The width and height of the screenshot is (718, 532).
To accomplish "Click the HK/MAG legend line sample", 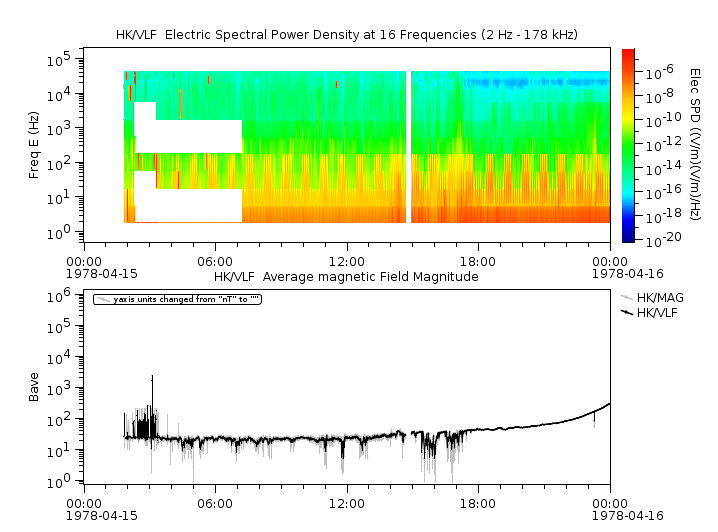I will (628, 297).
